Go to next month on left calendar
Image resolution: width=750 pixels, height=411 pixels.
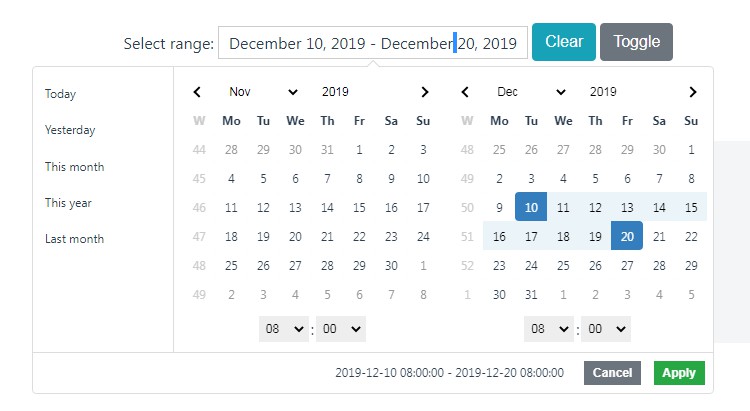point(424,92)
